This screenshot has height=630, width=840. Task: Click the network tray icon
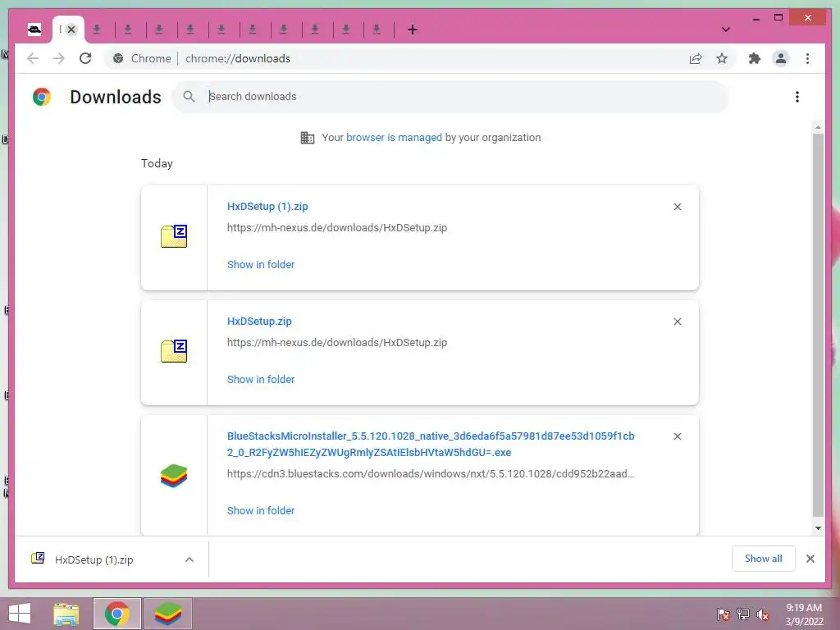coord(743,614)
